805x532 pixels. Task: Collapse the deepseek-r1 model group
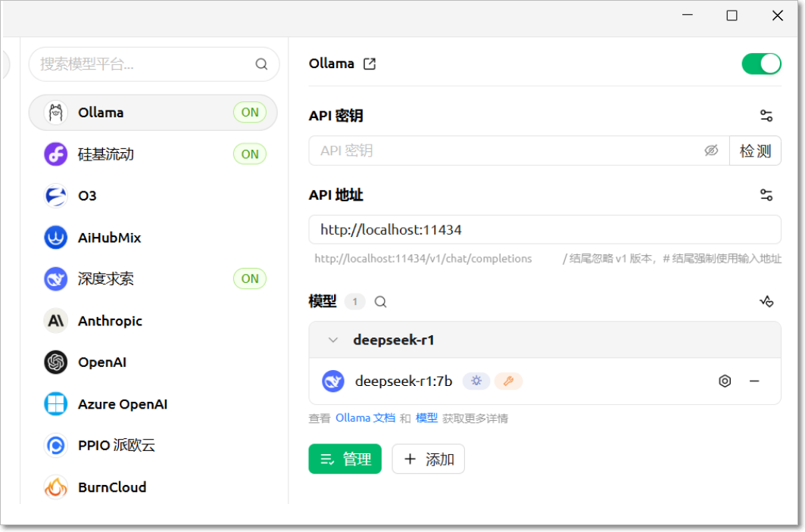click(x=333, y=340)
